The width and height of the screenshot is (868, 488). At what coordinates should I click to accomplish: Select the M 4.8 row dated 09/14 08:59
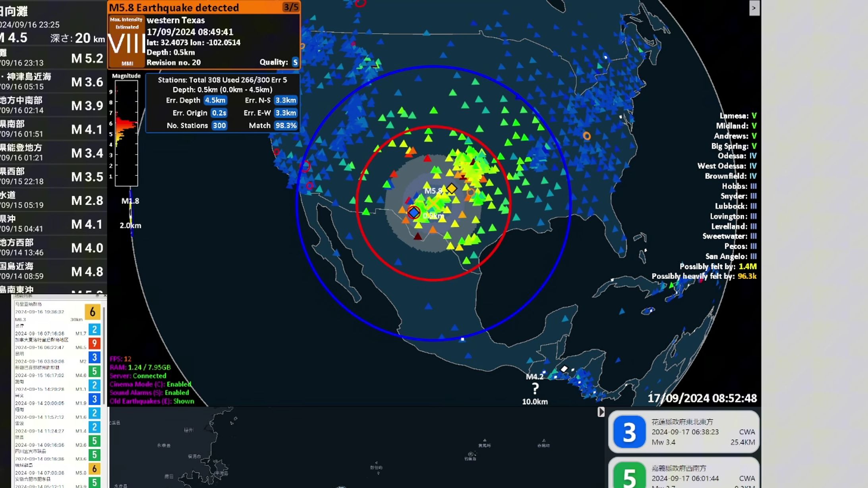tap(53, 271)
